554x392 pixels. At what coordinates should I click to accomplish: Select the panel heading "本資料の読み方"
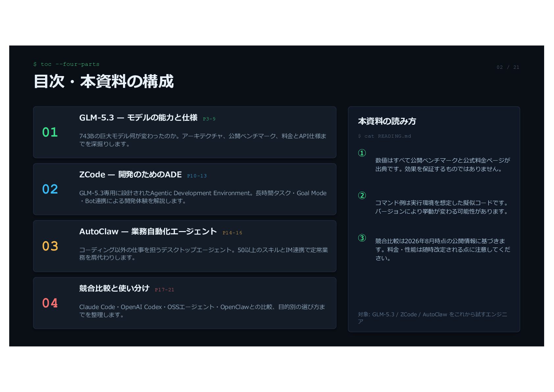point(387,121)
